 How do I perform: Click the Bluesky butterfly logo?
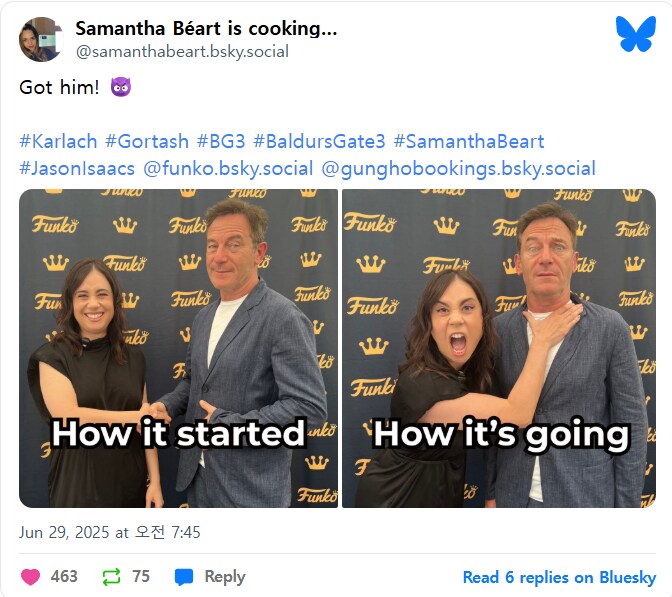636,34
